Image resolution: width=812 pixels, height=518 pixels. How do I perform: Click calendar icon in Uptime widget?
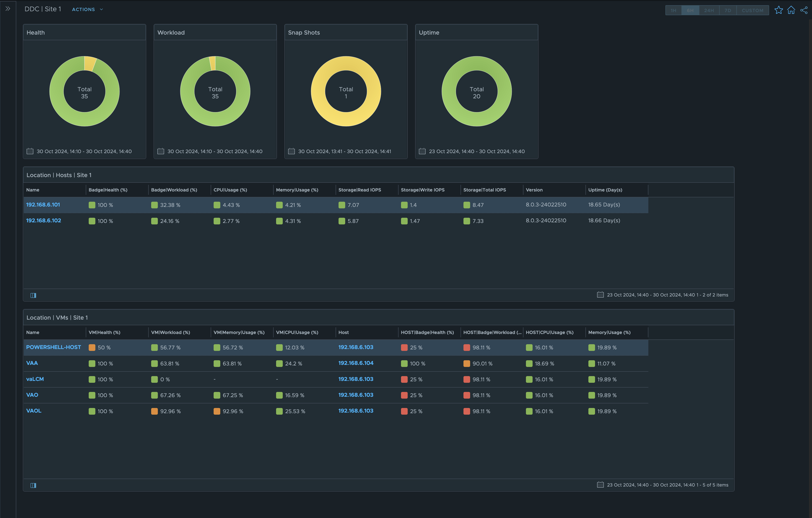click(422, 151)
